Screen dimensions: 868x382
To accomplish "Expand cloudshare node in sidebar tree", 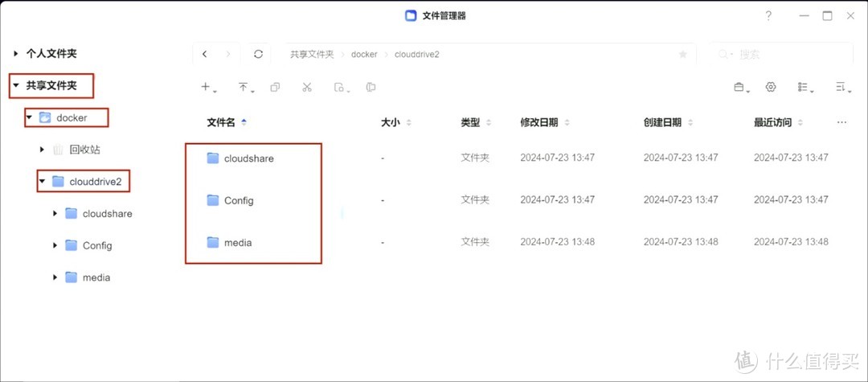I will (x=55, y=213).
